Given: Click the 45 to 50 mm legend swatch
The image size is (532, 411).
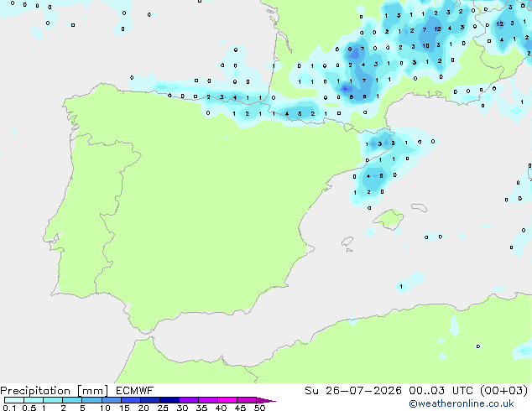Looking at the screenshot, I should click(x=247, y=400).
